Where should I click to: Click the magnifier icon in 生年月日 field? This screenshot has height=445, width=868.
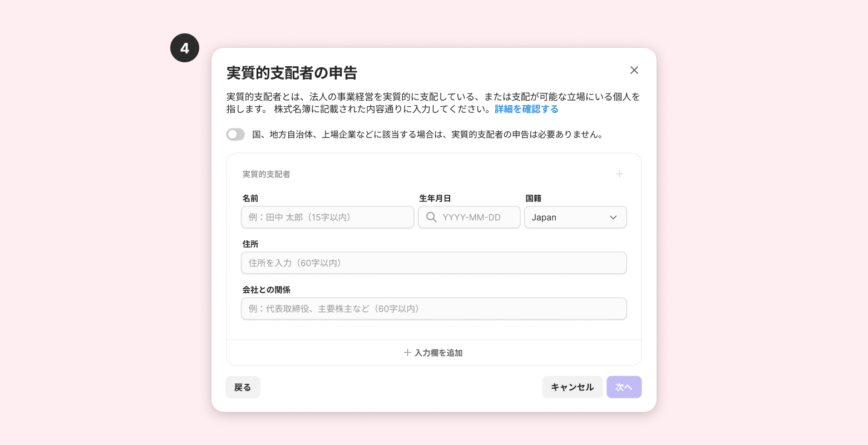pyautogui.click(x=431, y=217)
